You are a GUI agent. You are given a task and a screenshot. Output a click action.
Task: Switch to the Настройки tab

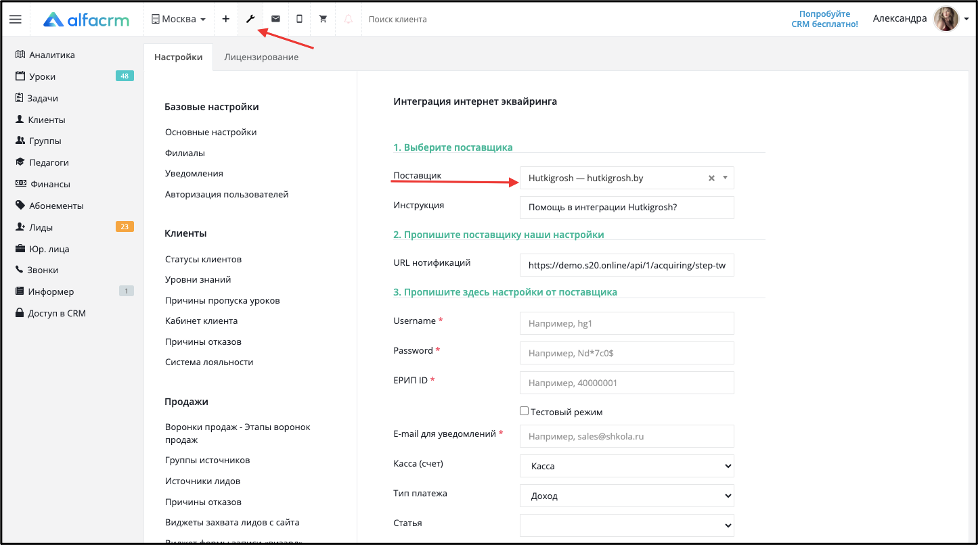pos(179,57)
